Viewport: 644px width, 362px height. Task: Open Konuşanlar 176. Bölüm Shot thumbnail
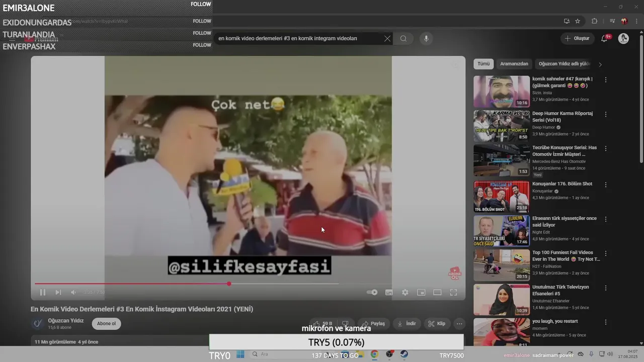(502, 197)
